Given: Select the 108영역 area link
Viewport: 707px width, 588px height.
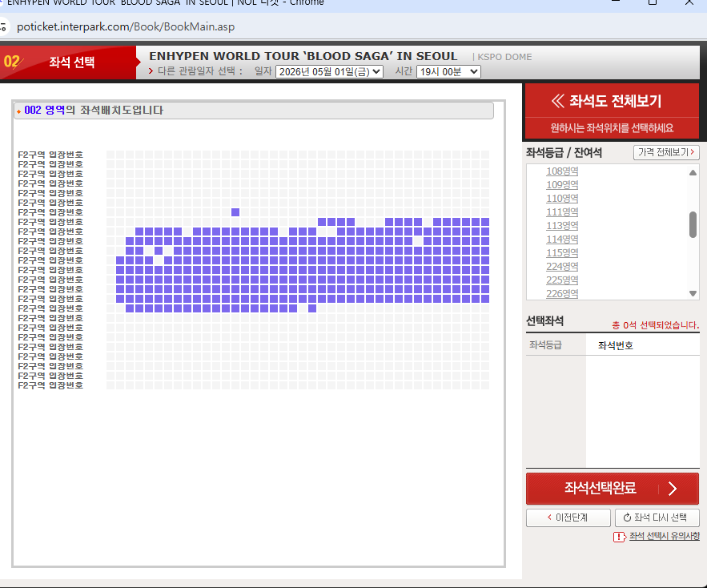Looking at the screenshot, I should coord(562,171).
